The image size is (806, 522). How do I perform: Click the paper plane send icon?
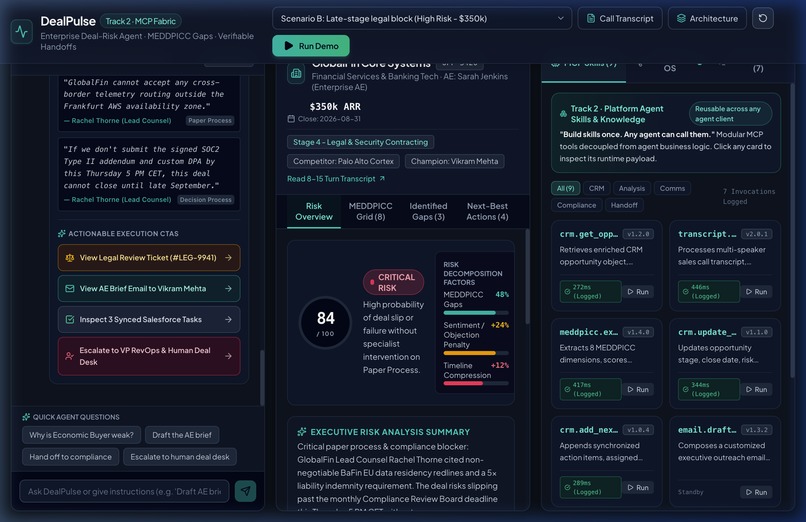[246, 491]
